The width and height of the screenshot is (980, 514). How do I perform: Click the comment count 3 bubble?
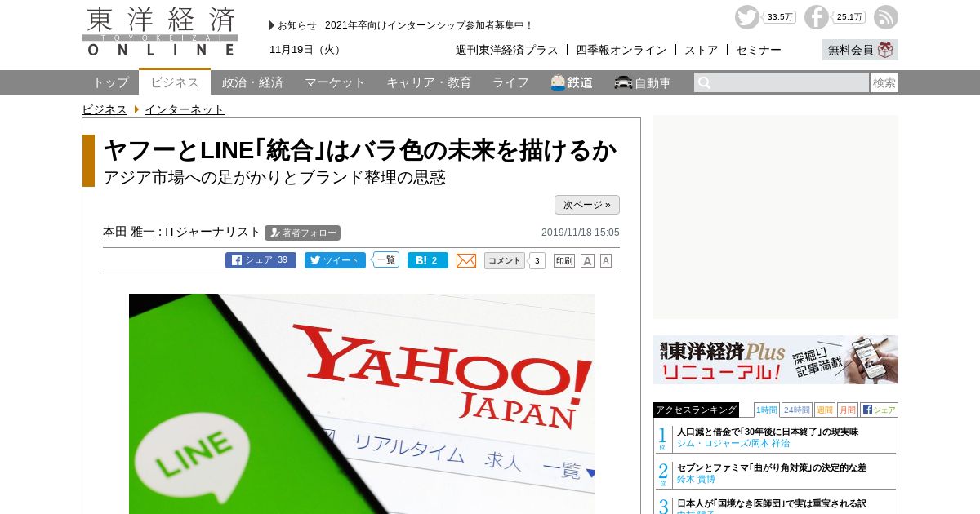tap(537, 261)
